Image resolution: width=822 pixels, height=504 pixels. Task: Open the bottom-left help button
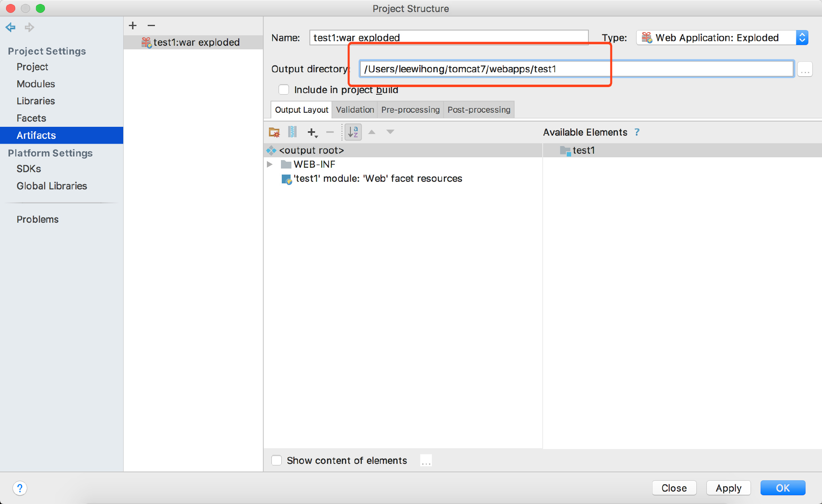tap(20, 488)
